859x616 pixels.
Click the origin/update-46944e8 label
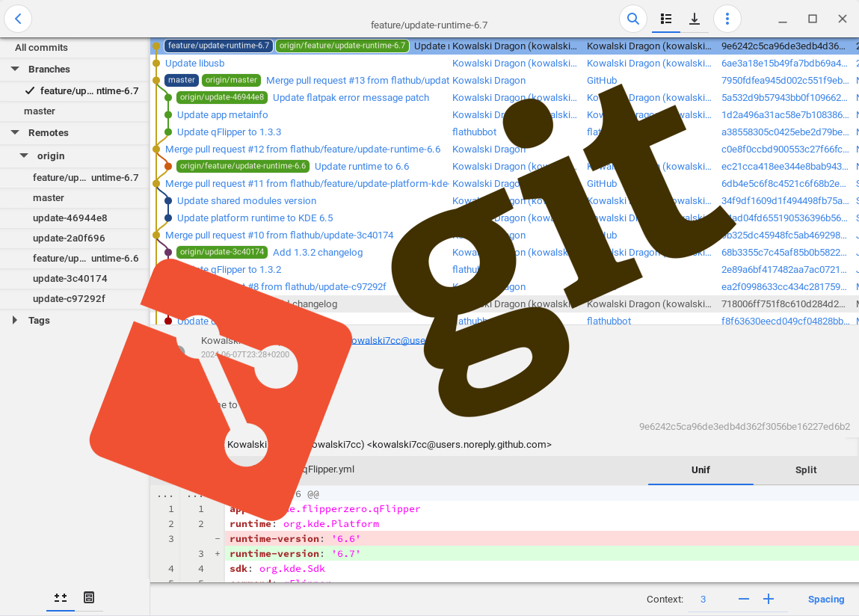pyautogui.click(x=222, y=97)
